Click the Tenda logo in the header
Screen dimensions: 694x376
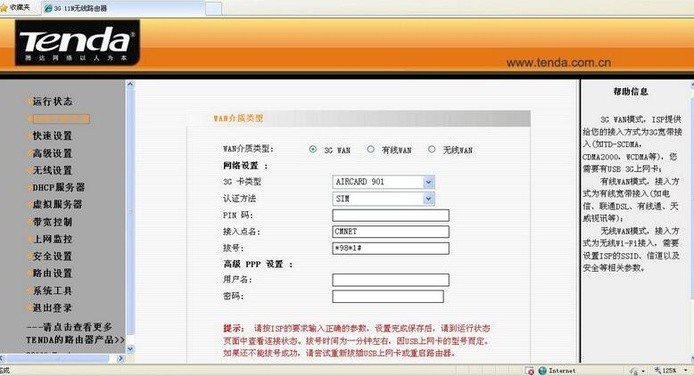click(77, 43)
